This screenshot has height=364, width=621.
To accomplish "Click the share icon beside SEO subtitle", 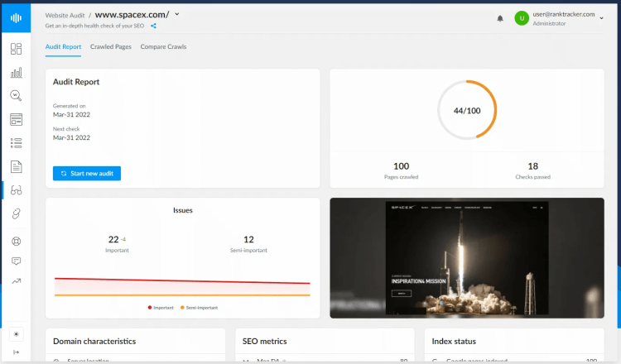I will [153, 26].
